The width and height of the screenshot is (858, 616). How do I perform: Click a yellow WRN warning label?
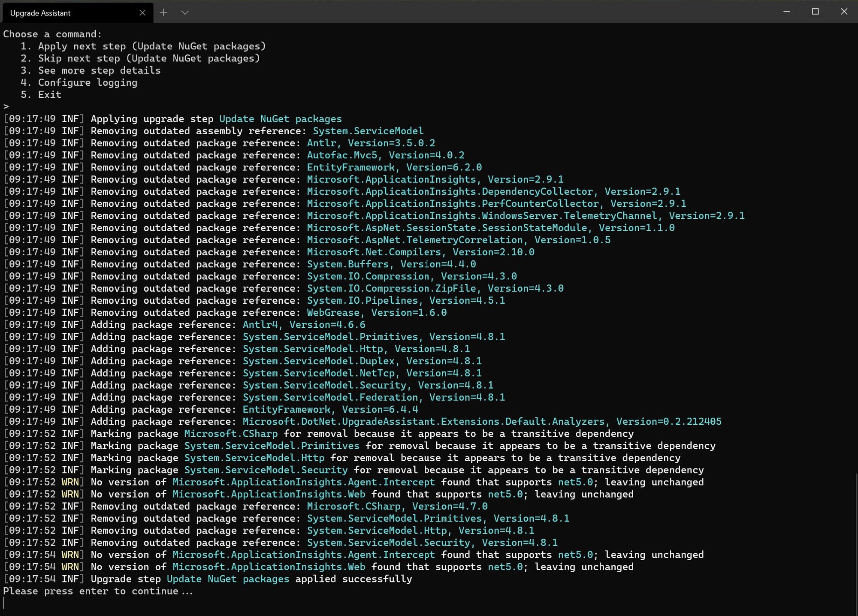(70, 482)
